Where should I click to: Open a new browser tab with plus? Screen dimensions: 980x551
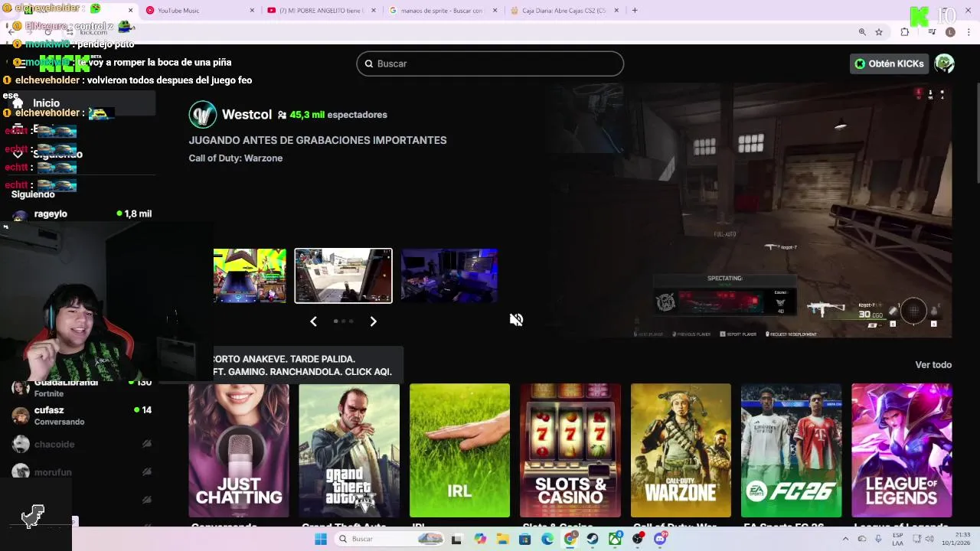[635, 11]
